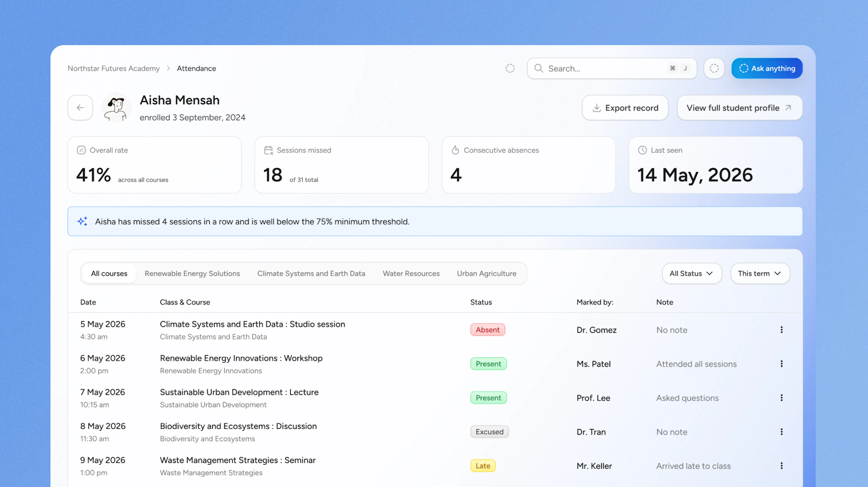Click Prof. Lee in Marked by column
868x487 pixels.
tap(593, 398)
